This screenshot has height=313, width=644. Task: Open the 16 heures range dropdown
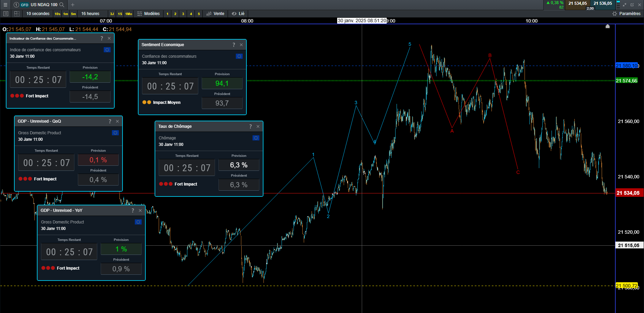click(90, 14)
